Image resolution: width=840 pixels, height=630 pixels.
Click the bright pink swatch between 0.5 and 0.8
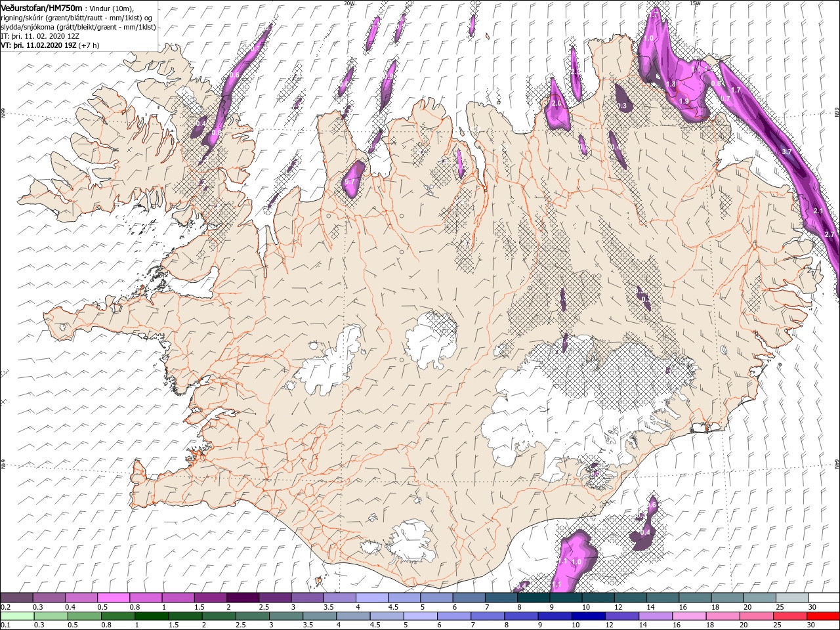coord(114,598)
